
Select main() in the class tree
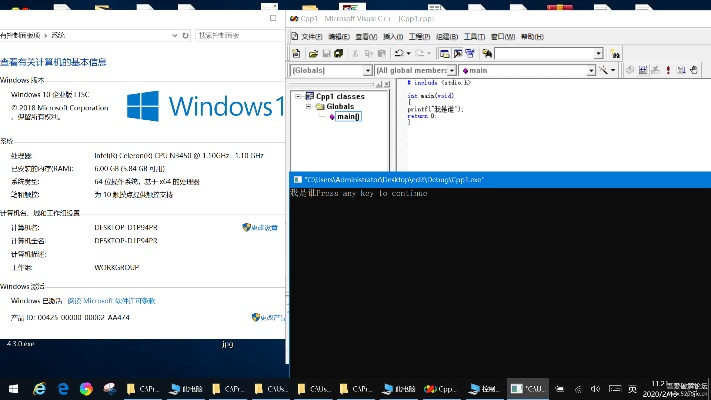[348, 117]
